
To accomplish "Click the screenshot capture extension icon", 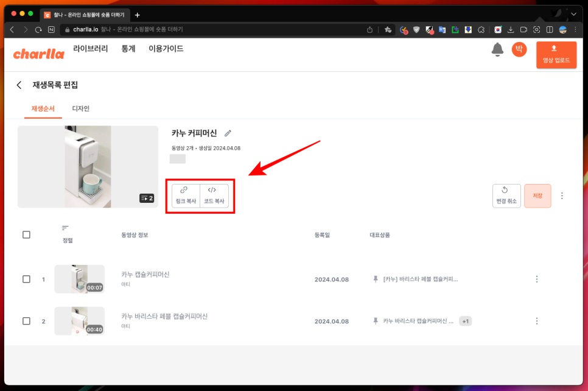I will pyautogui.click(x=537, y=30).
